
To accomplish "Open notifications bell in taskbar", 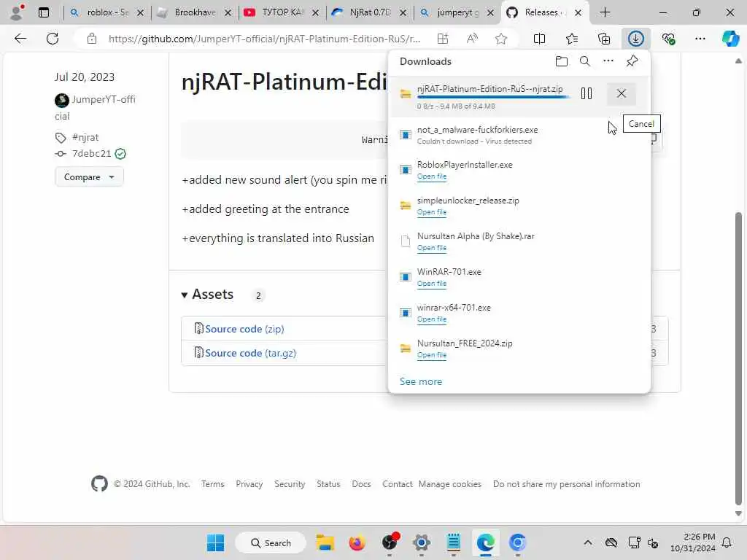I will tap(727, 542).
